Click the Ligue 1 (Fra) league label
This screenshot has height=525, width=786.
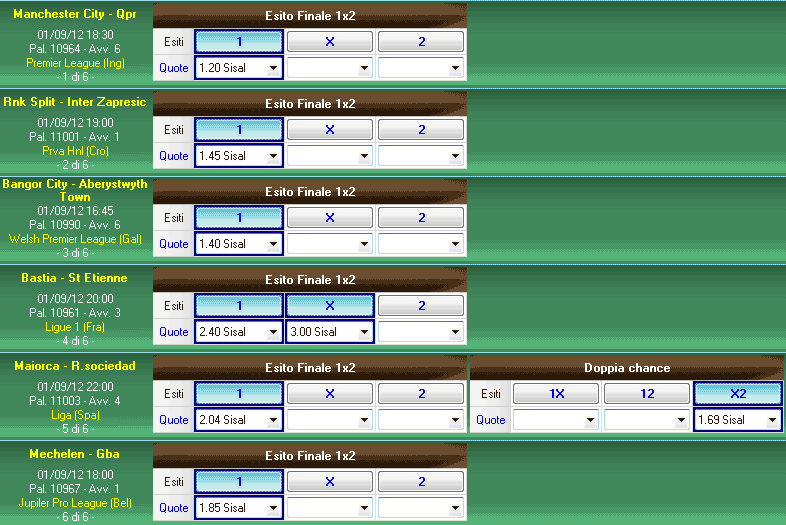point(75,326)
